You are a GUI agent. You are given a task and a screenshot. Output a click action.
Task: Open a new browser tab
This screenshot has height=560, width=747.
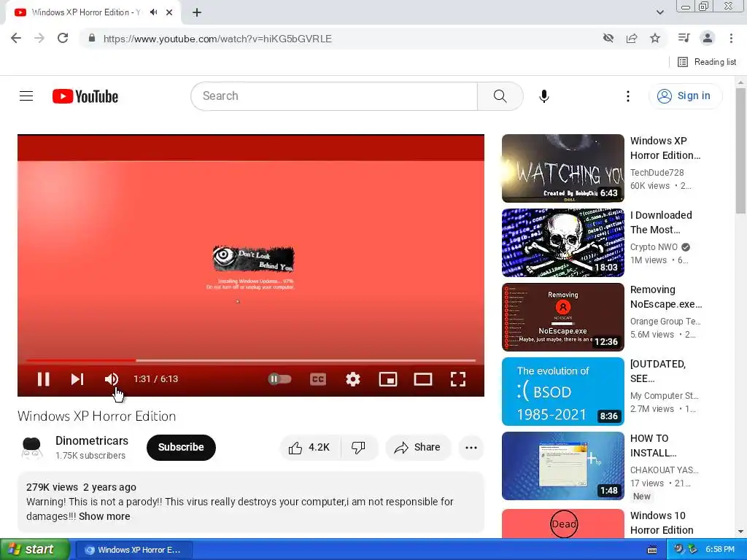point(197,12)
